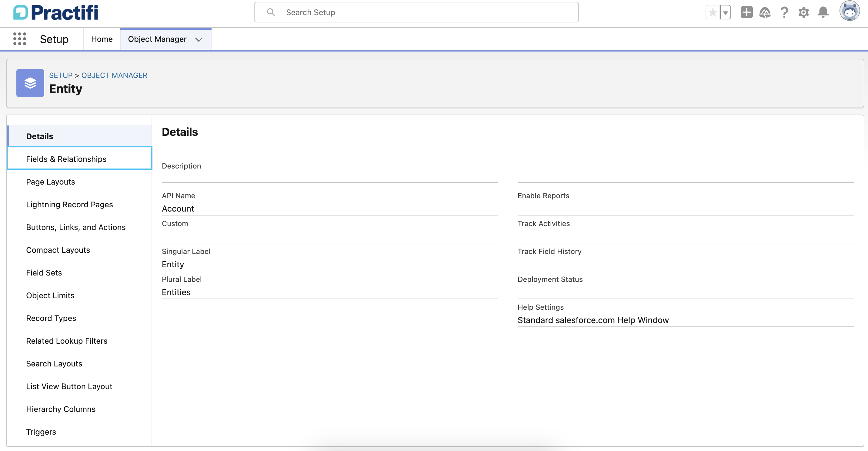Click the magnifier in Search Setup
868x451 pixels.
pos(271,12)
